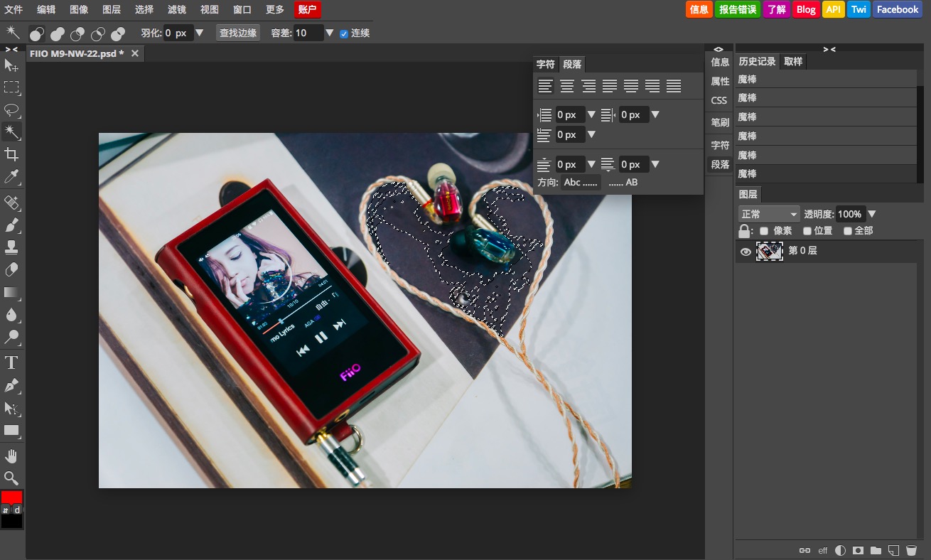Image resolution: width=931 pixels, height=560 pixels.
Task: Open the space-before-paragraph dropdown arrow
Action: (x=591, y=164)
